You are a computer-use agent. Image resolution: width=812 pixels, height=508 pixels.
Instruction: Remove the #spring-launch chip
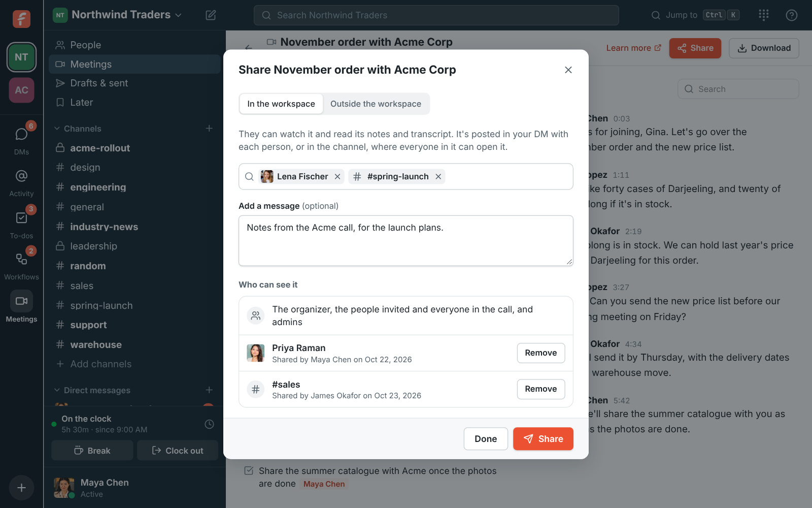click(438, 176)
